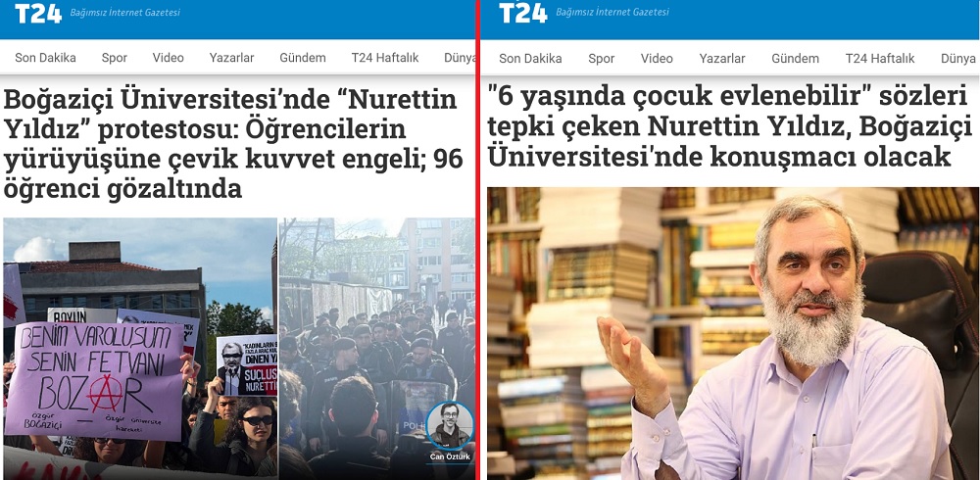Select Video in left navigation bar
This screenshot has height=480, width=980.
[169, 58]
